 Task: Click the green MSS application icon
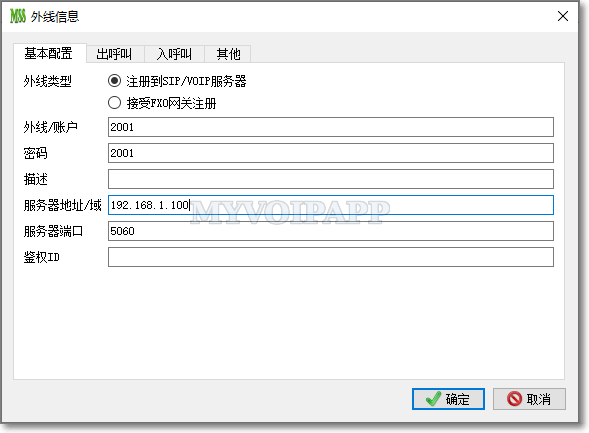[x=18, y=16]
